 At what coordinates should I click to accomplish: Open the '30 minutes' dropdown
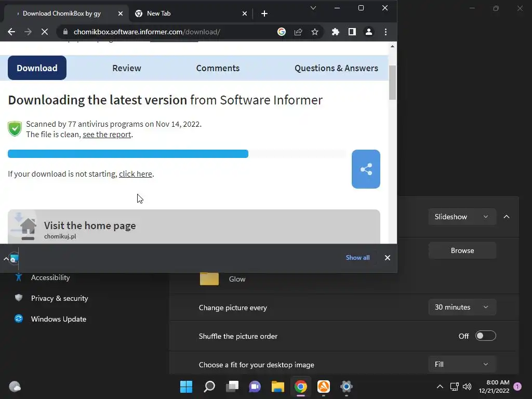pyautogui.click(x=462, y=307)
